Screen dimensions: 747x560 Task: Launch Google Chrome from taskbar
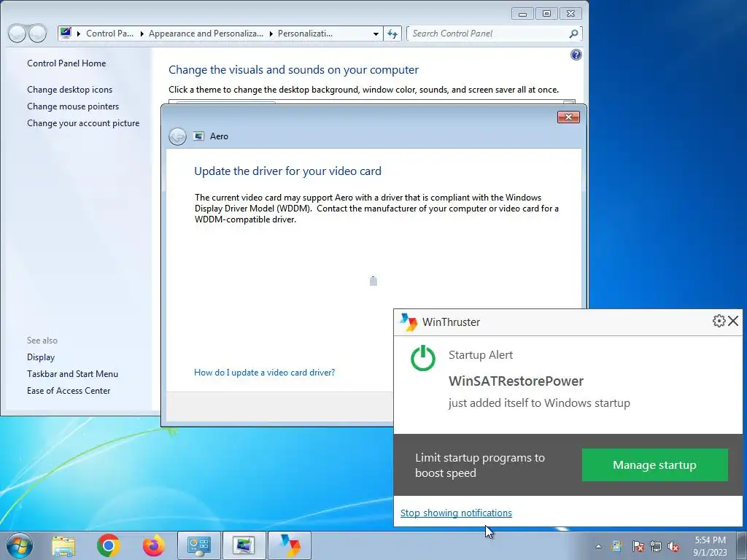(108, 545)
